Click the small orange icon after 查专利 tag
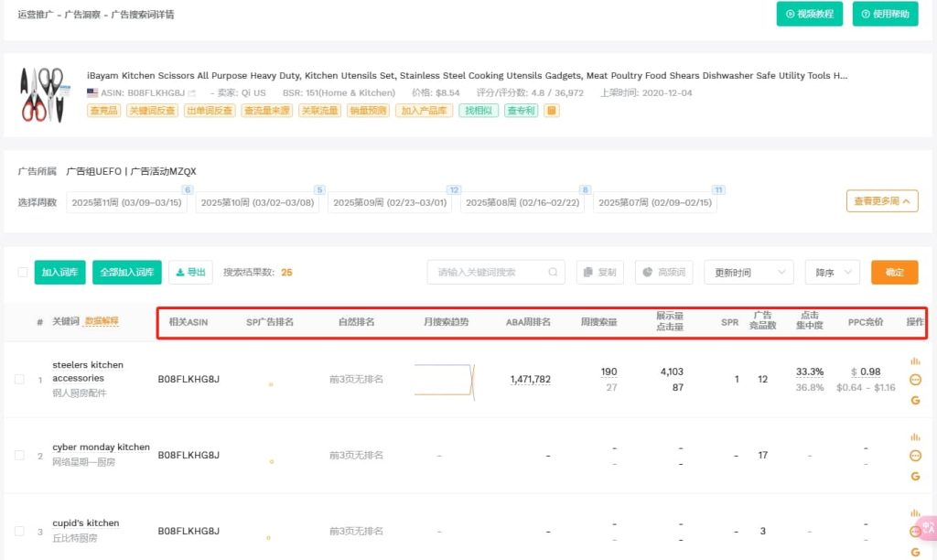The image size is (937, 560). pyautogui.click(x=551, y=111)
